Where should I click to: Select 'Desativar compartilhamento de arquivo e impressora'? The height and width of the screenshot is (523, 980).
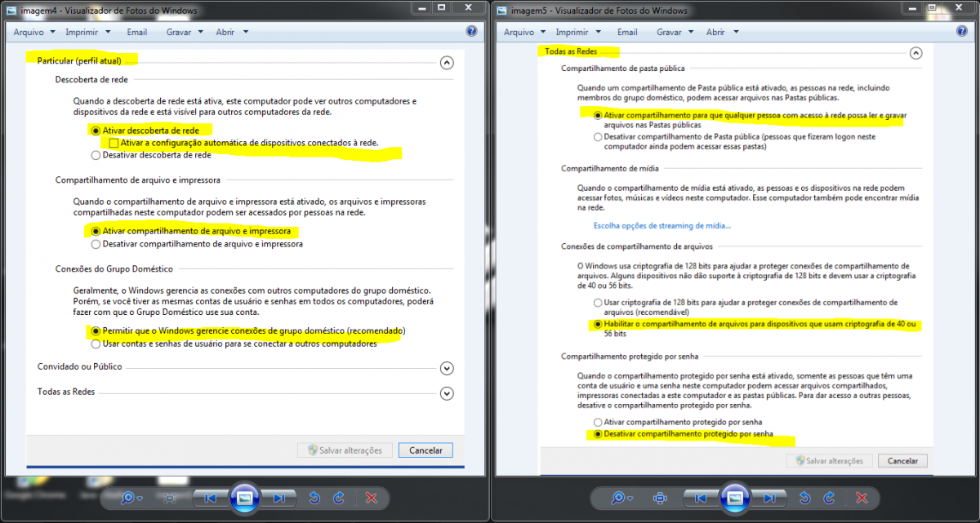click(96, 243)
